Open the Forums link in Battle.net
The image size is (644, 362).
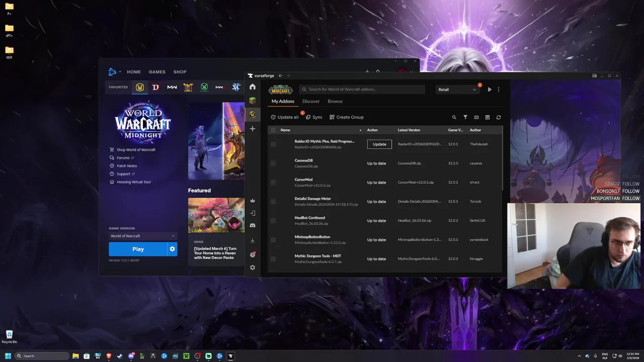pos(122,158)
